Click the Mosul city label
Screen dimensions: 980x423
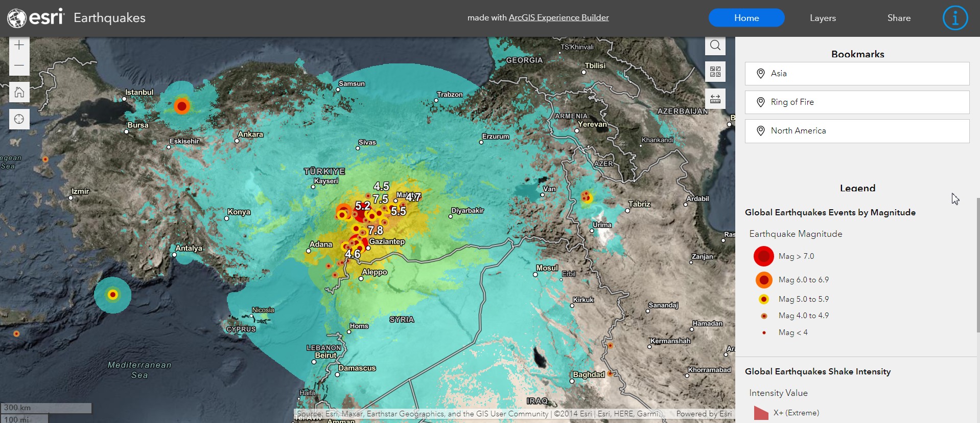(x=547, y=268)
